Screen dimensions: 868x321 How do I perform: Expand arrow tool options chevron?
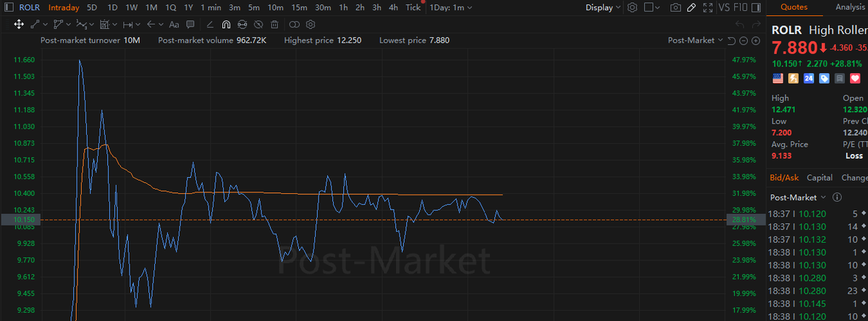161,25
